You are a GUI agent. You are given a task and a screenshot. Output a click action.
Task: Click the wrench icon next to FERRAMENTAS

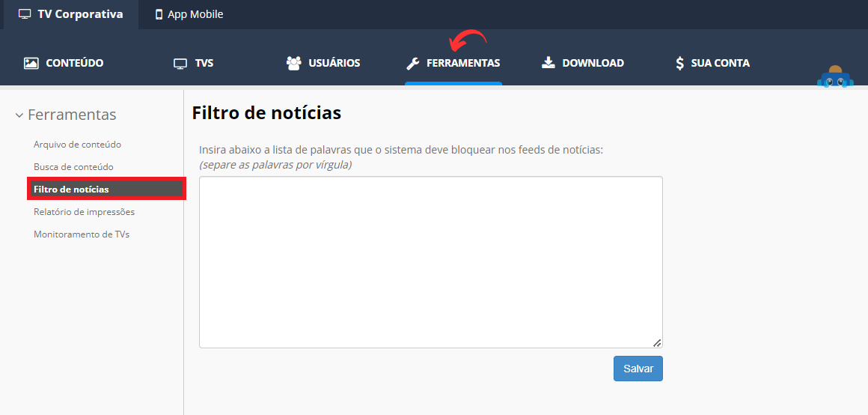(x=413, y=63)
